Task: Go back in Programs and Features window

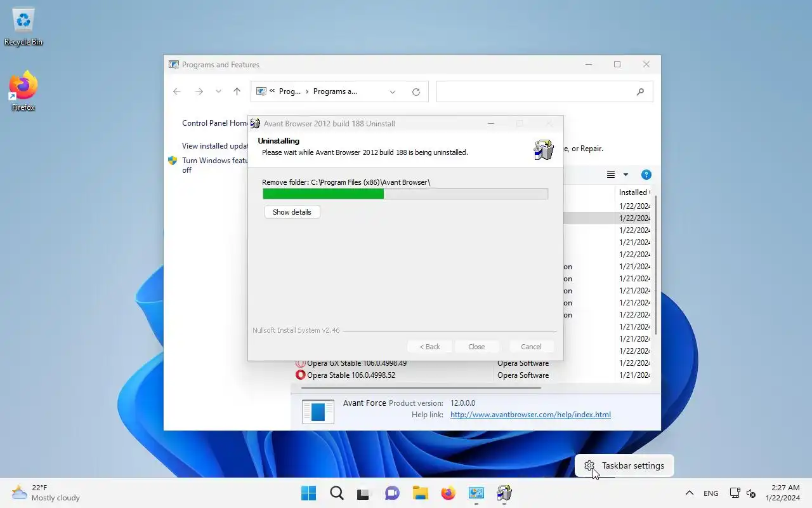Action: (177, 91)
